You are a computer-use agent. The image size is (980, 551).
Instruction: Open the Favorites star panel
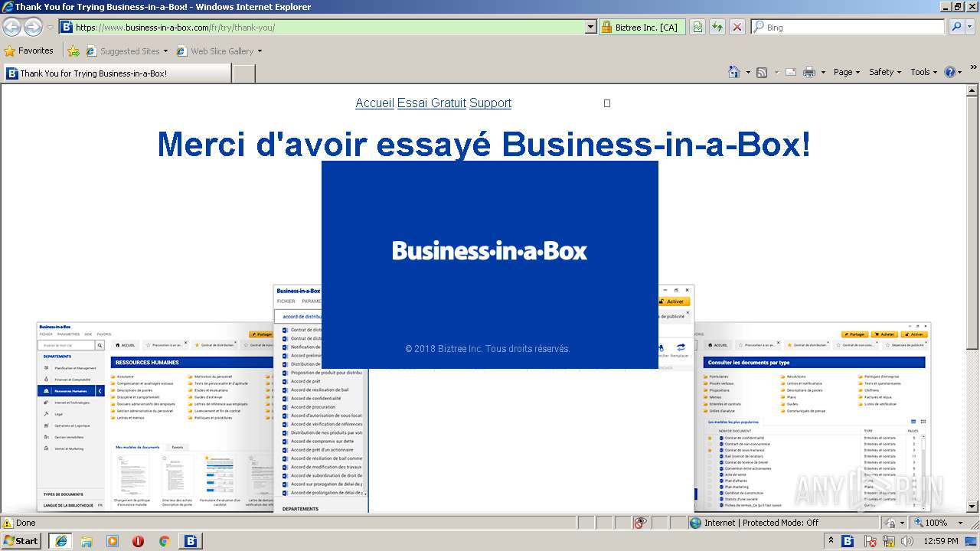(x=29, y=51)
